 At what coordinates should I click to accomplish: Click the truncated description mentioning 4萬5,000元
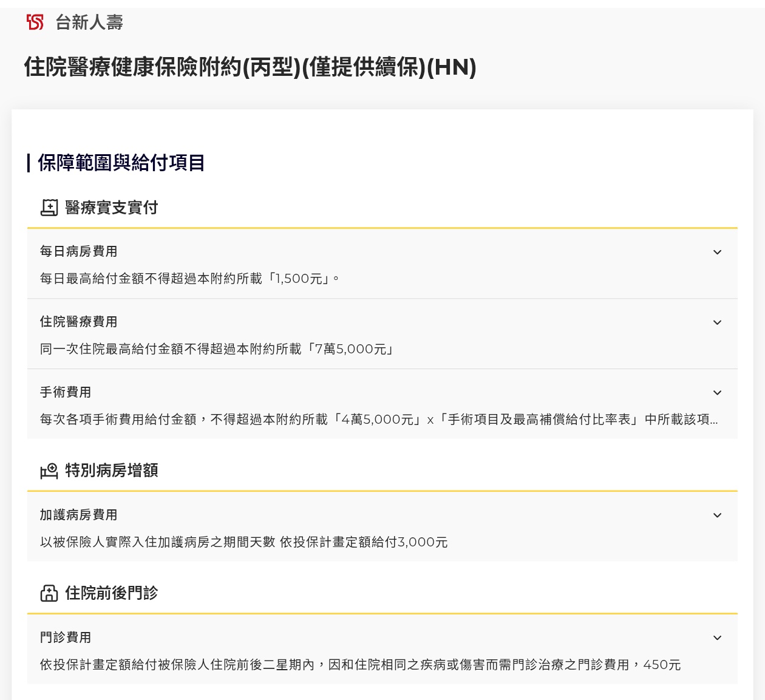[379, 420]
